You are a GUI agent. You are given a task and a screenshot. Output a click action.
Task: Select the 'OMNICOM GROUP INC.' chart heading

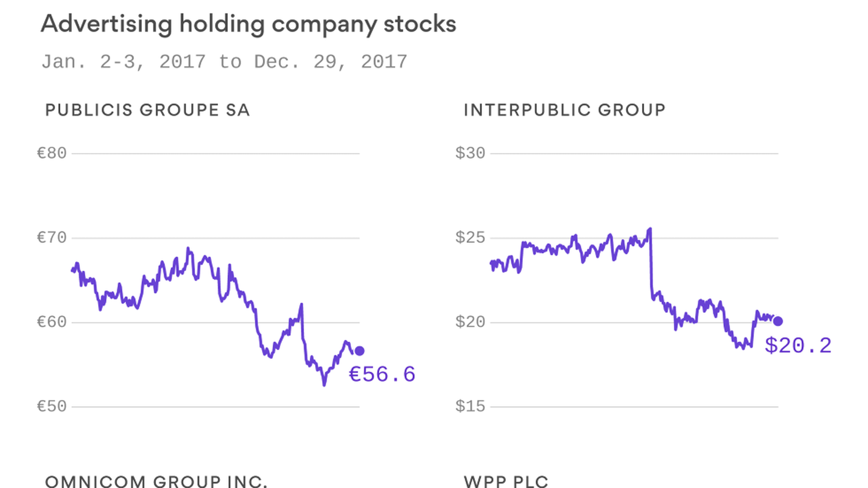pyautogui.click(x=156, y=481)
